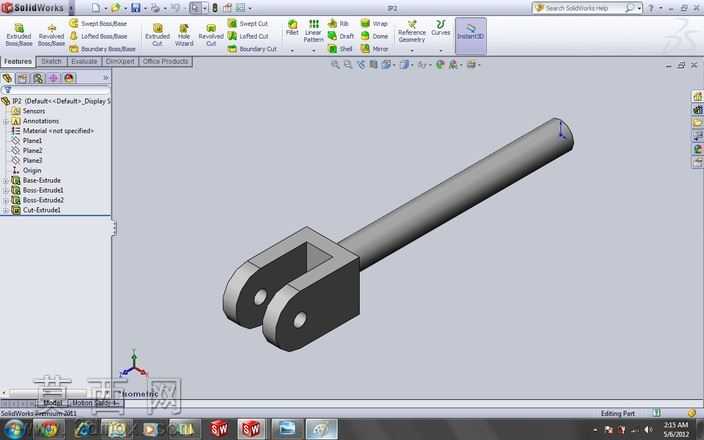Screen dimensions: 704x440
Task: Open a file using Open icon
Action: pyautogui.click(x=116, y=8)
